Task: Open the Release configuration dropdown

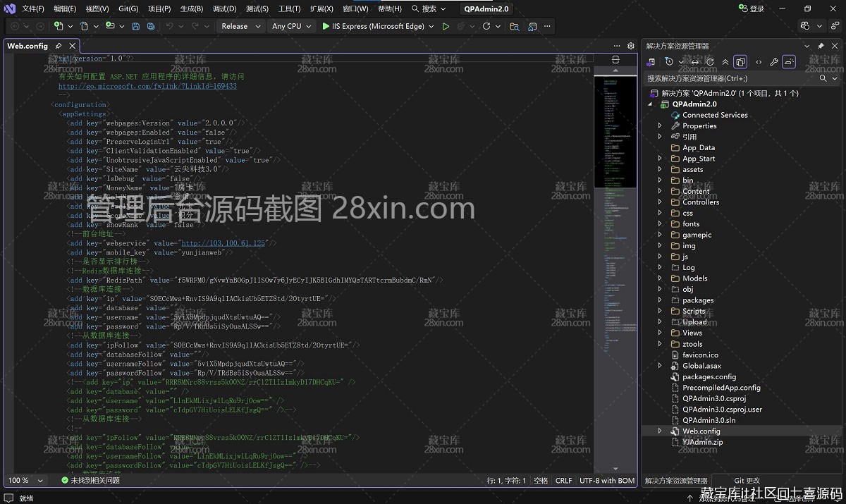Action: (x=240, y=26)
